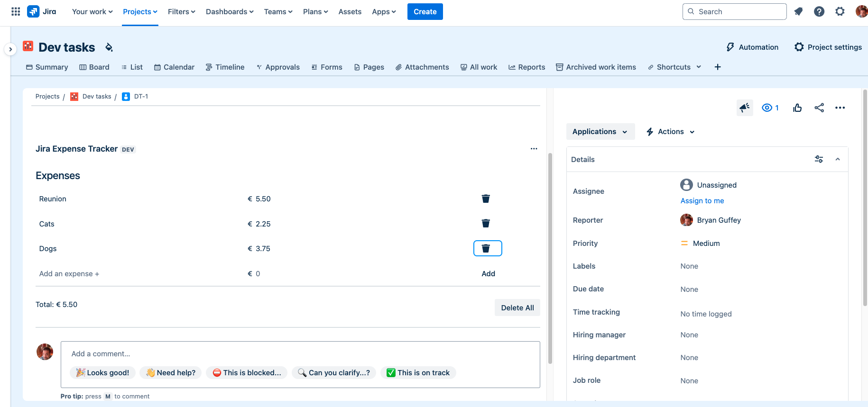Open the notifications icon in top bar
Screen dimensions: 868x407
point(799,11)
